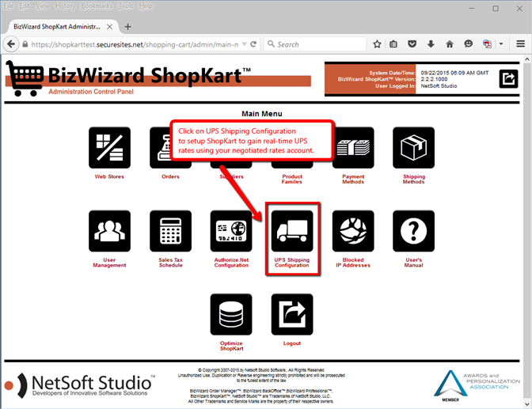This screenshot has height=409, width=532.
Task: Click the Main Menu heading
Action: (262, 114)
